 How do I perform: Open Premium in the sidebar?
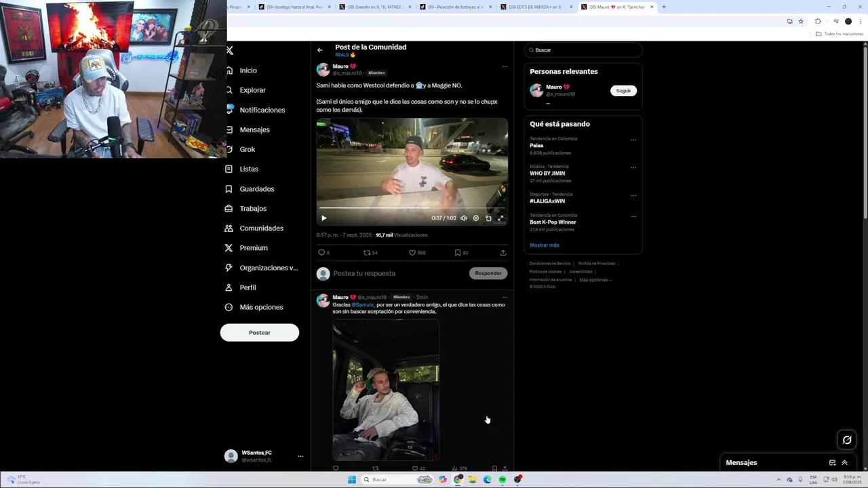point(246,248)
